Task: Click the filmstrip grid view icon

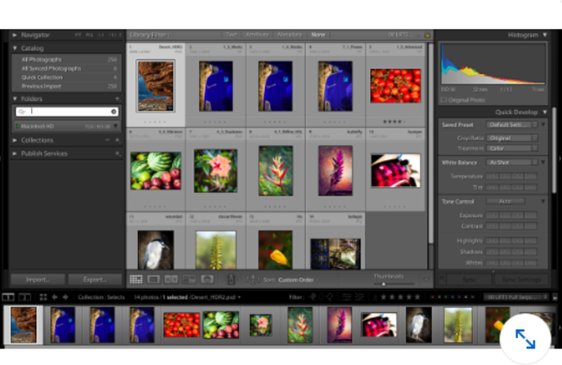Action: pos(43,297)
